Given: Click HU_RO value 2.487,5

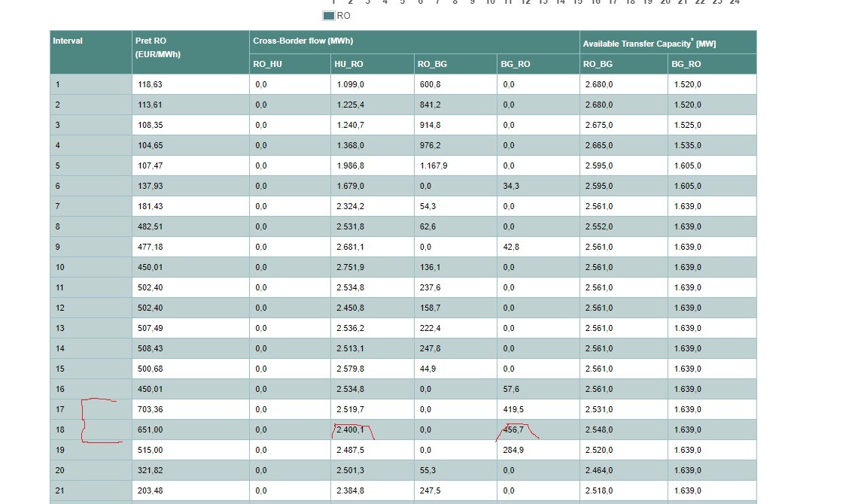Looking at the screenshot, I should coord(351,451).
